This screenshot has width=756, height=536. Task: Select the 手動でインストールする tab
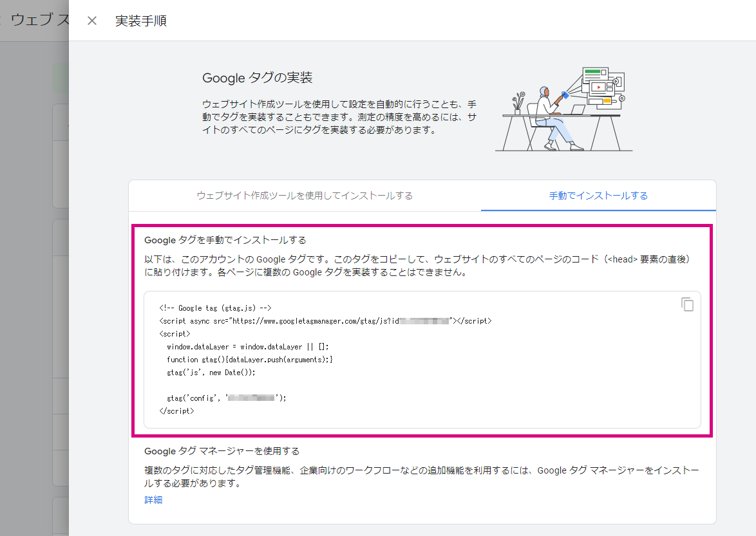(598, 196)
